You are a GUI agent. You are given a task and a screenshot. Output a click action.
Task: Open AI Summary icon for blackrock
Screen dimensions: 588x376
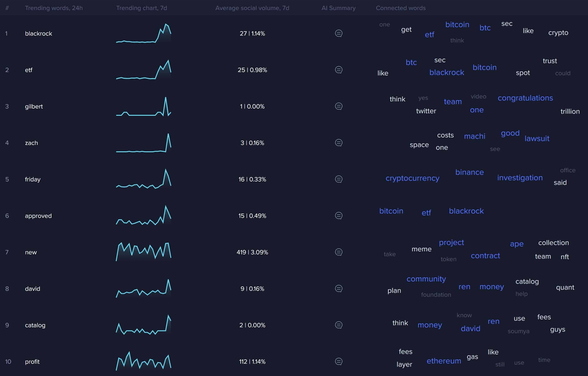click(x=339, y=33)
